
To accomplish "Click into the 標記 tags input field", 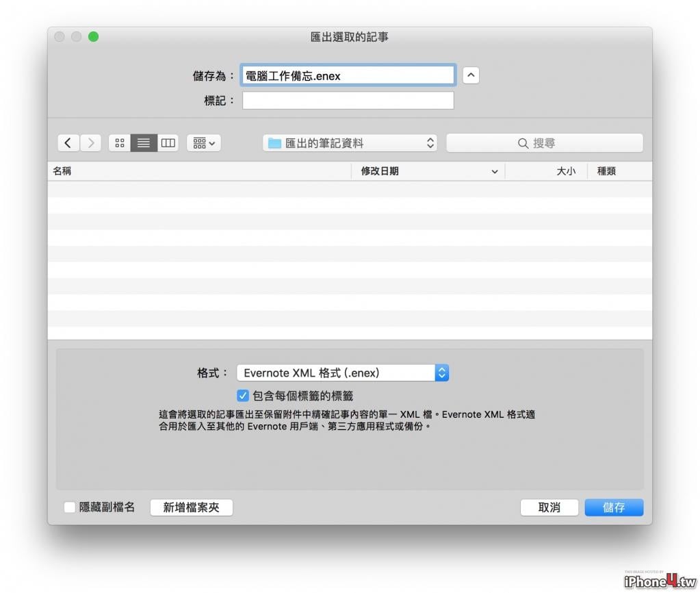I will click(348, 101).
